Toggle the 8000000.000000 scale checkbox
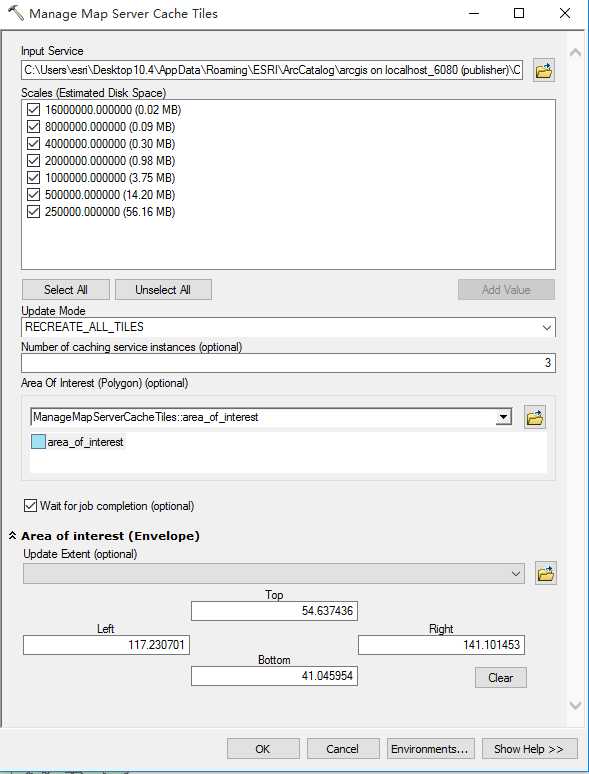The image size is (589, 774). coord(34,127)
